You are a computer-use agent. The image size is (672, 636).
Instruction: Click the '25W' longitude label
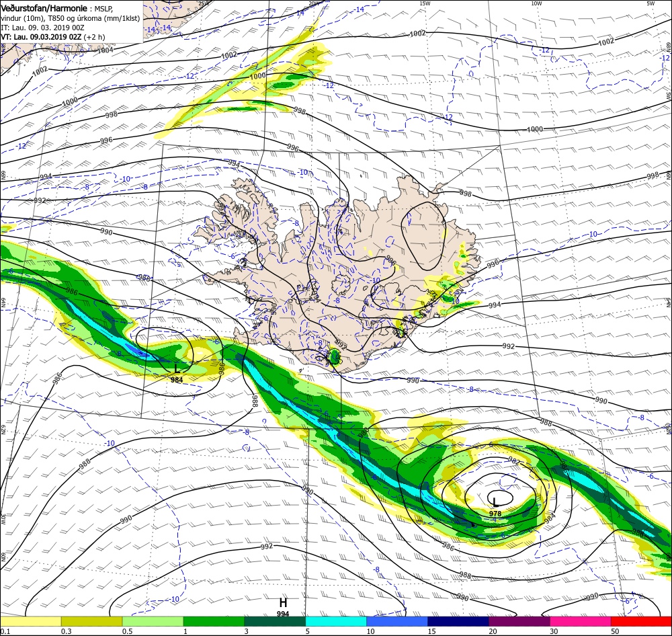204,3
